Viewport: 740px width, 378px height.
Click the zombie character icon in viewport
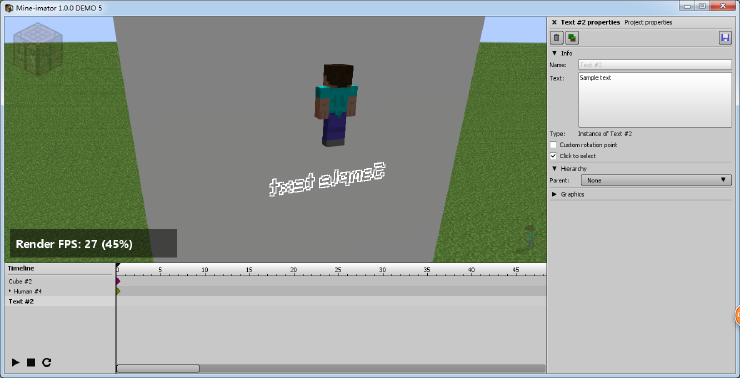click(x=530, y=237)
